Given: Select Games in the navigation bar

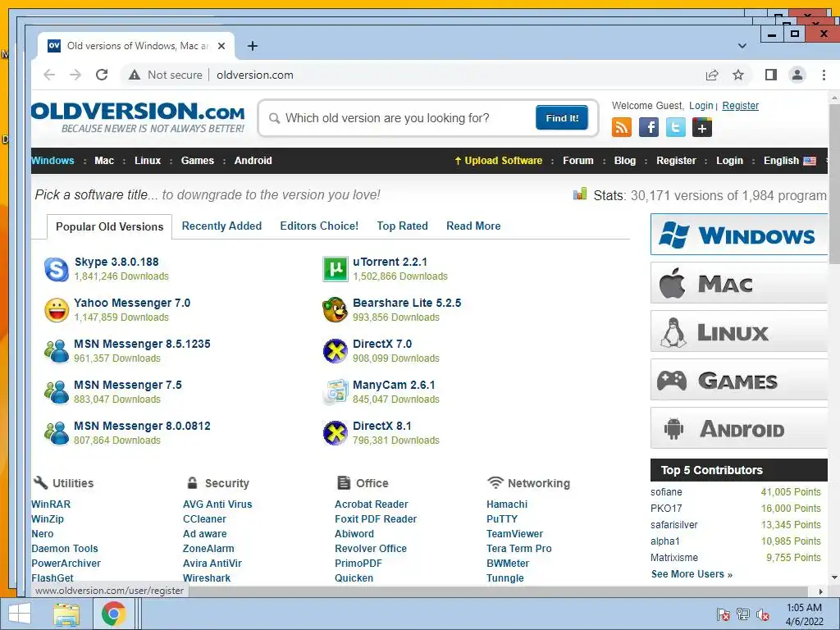Looking at the screenshot, I should tap(197, 161).
